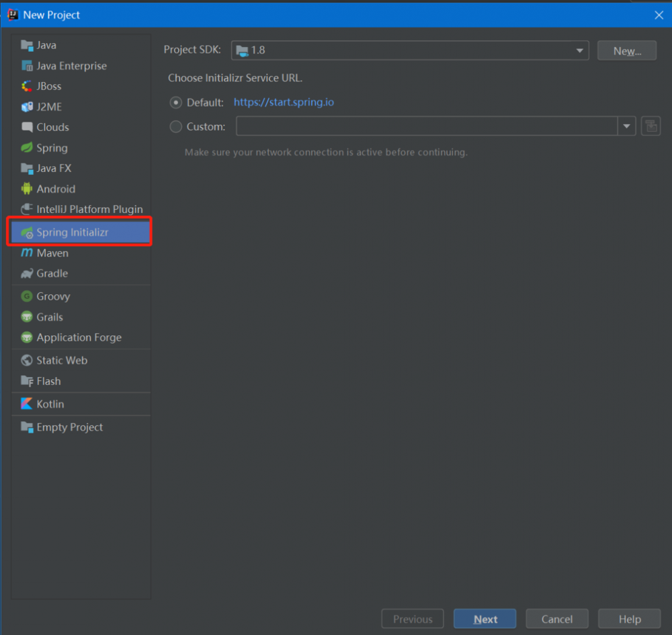
Task: Click the Application Forge icon
Action: pos(27,337)
